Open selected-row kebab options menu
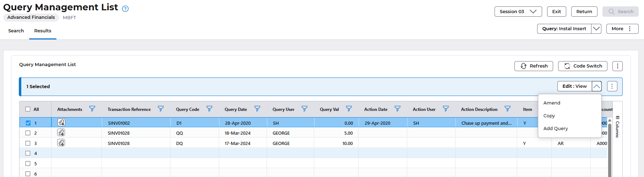Viewport: 644px width, 177px height. [x=612, y=86]
